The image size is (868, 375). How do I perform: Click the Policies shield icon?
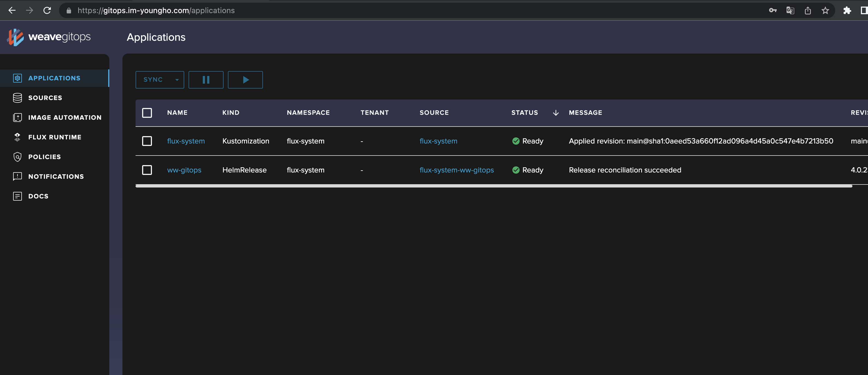pos(17,157)
